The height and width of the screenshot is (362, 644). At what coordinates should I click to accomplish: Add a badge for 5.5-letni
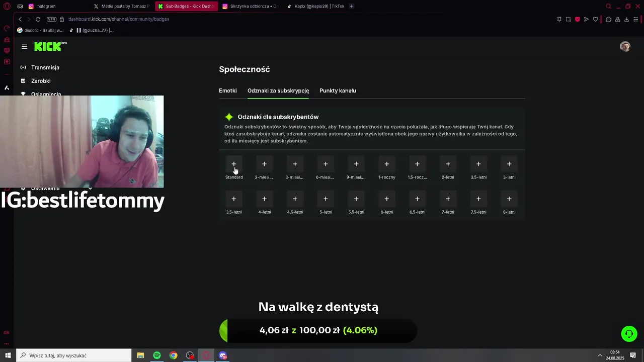356,199
